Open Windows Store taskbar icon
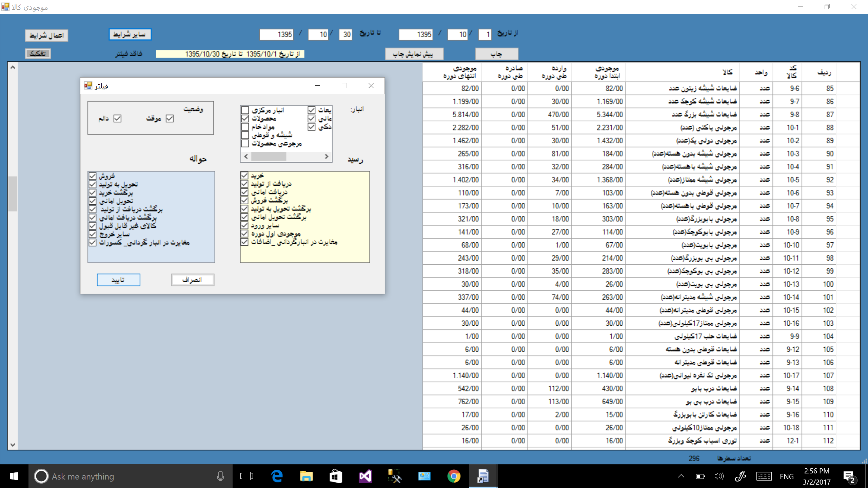Viewport: 868px width, 488px height. tap(335, 476)
